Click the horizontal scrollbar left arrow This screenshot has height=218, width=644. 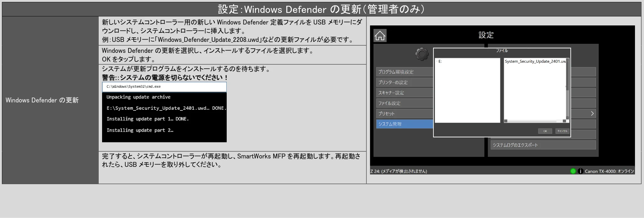(x=506, y=121)
